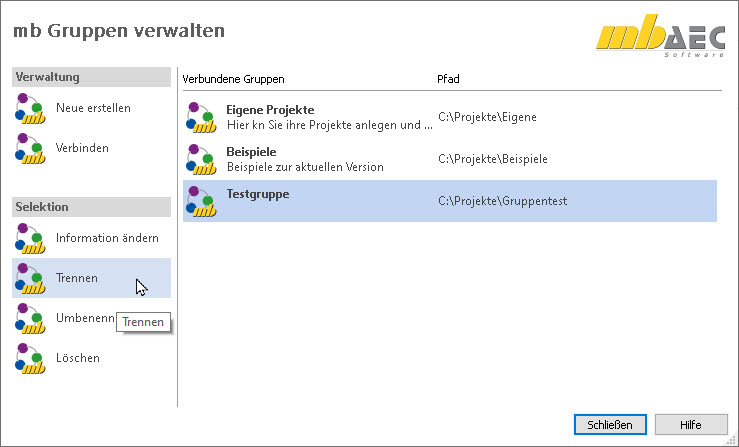Choose 'Neue erstellen' text in Verwaltung
Screen dimensions: 739x447
pos(93,108)
